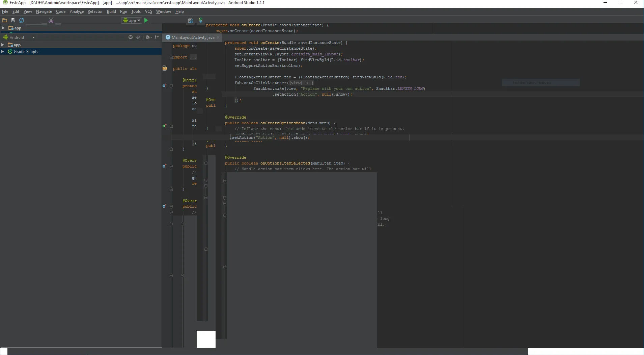This screenshot has height=355, width=644.
Task: Click the Open folder toolbar icon
Action: pyautogui.click(x=5, y=20)
